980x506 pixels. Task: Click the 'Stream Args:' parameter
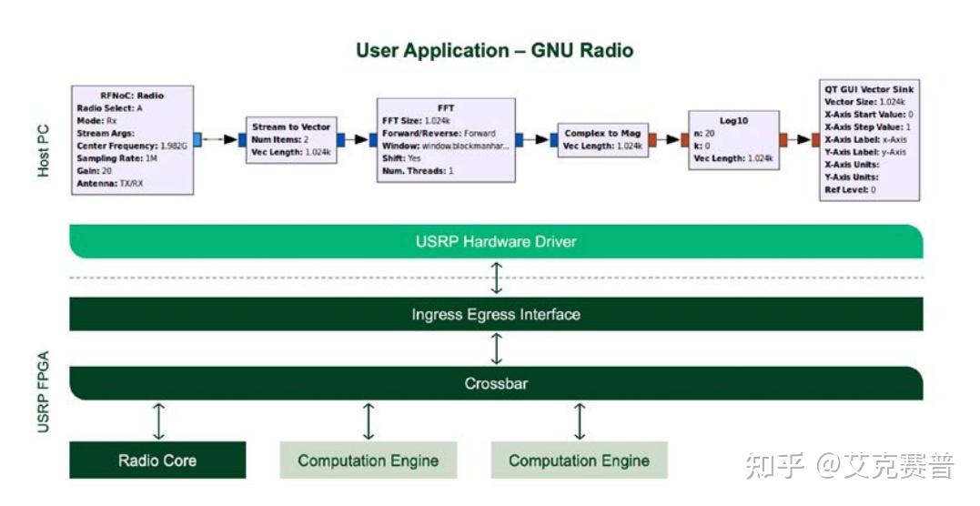pos(106,133)
